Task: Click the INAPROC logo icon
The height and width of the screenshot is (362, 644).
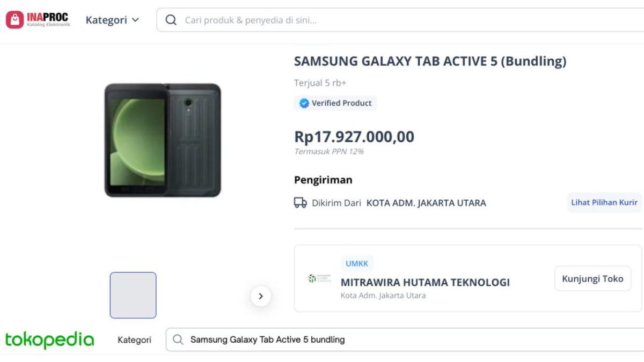Action: click(14, 20)
